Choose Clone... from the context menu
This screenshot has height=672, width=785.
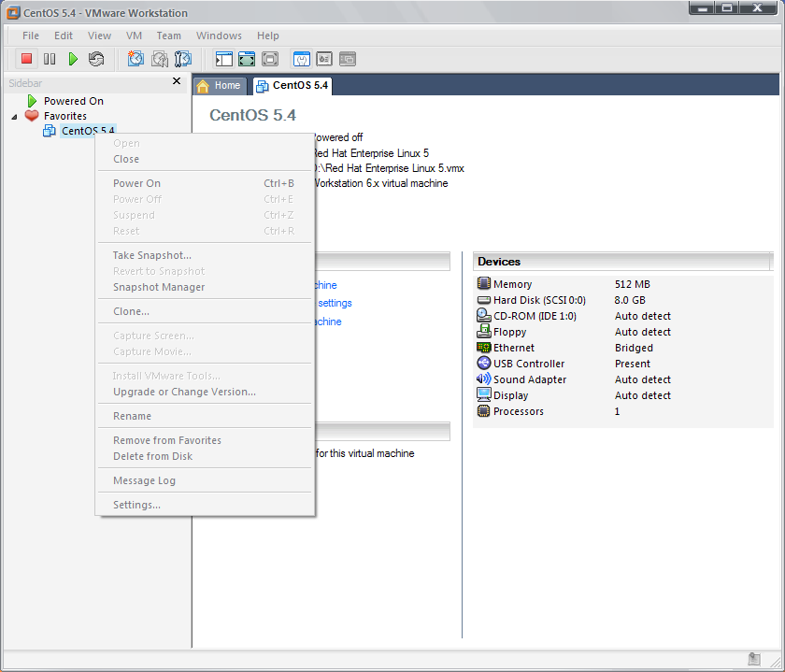pyautogui.click(x=131, y=311)
